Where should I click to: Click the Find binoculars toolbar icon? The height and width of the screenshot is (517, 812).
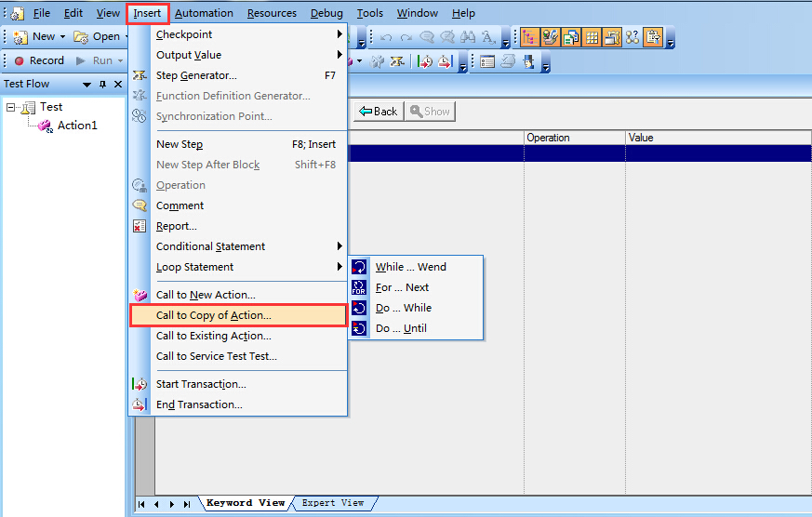pos(468,37)
